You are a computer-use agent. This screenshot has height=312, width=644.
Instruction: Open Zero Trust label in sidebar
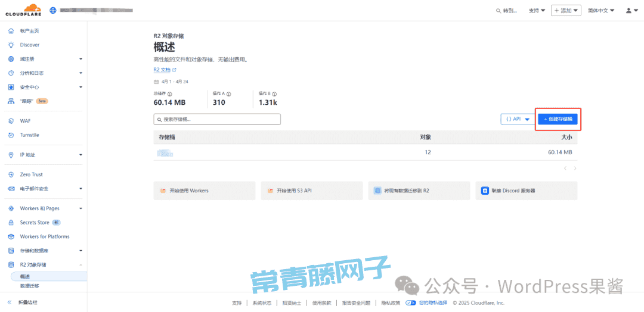[31, 174]
